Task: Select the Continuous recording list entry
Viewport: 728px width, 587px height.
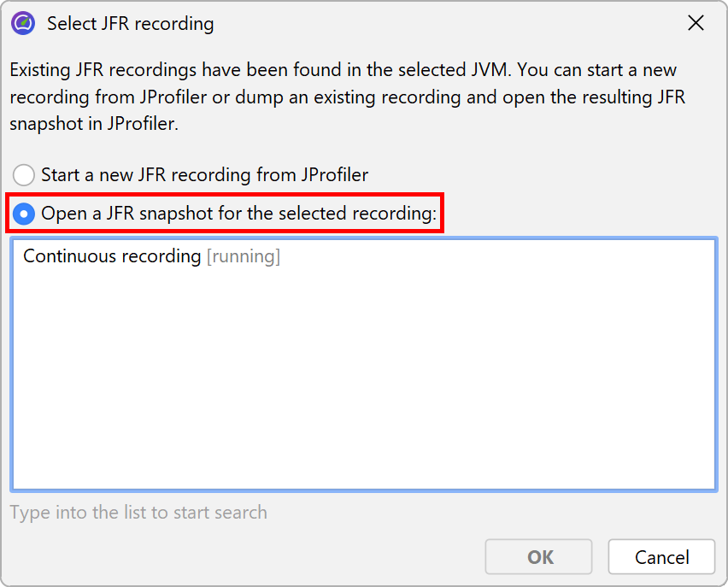Action: [151, 256]
